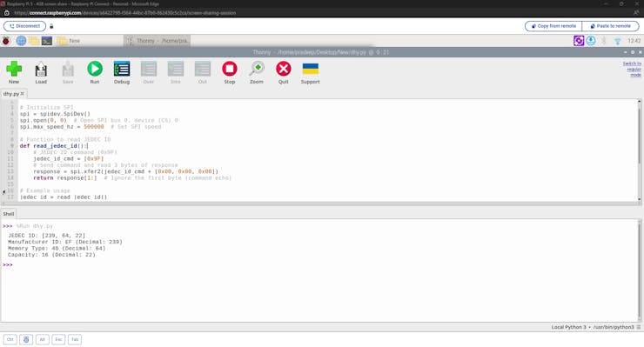Screen dimensions: 644x347
Task: Click the code line 'def read_jedec_id():'
Action: 54,146
